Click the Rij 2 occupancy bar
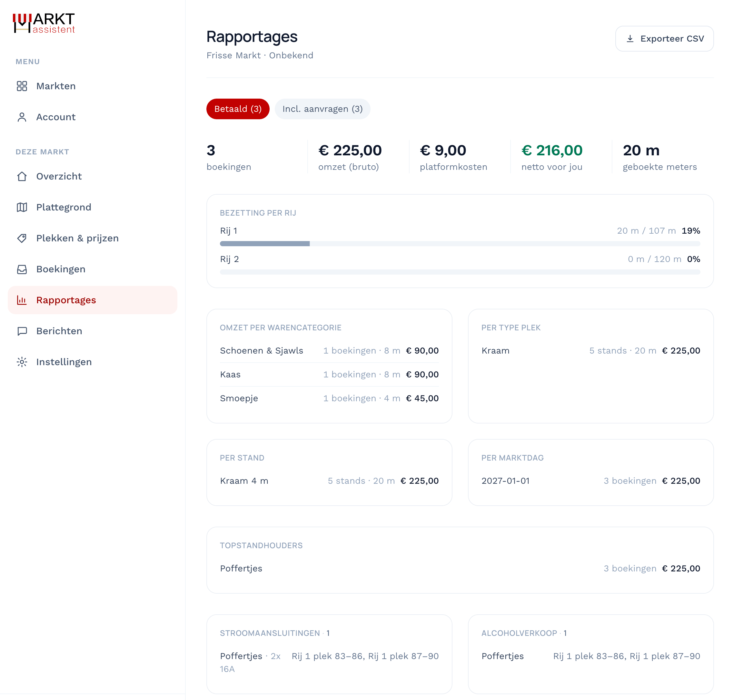The image size is (734, 700). coord(460,272)
